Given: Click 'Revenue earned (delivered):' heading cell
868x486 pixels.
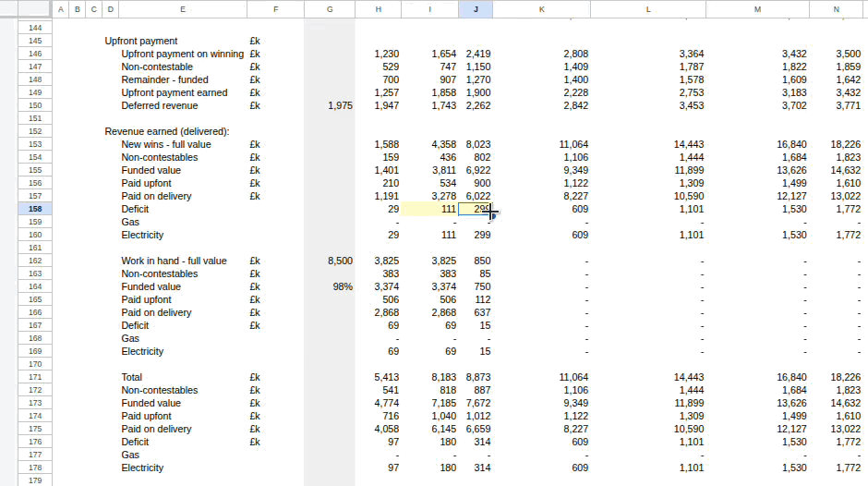Looking at the screenshot, I should [166, 131].
